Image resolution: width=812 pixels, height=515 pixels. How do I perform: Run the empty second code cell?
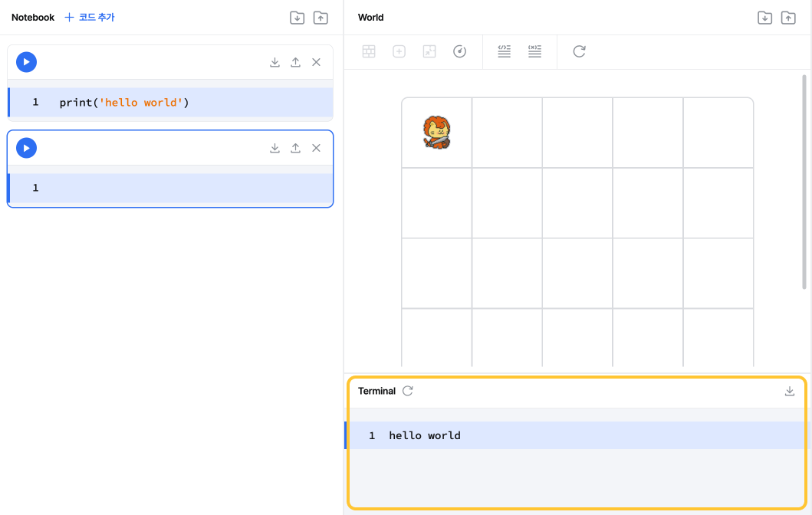(26, 148)
